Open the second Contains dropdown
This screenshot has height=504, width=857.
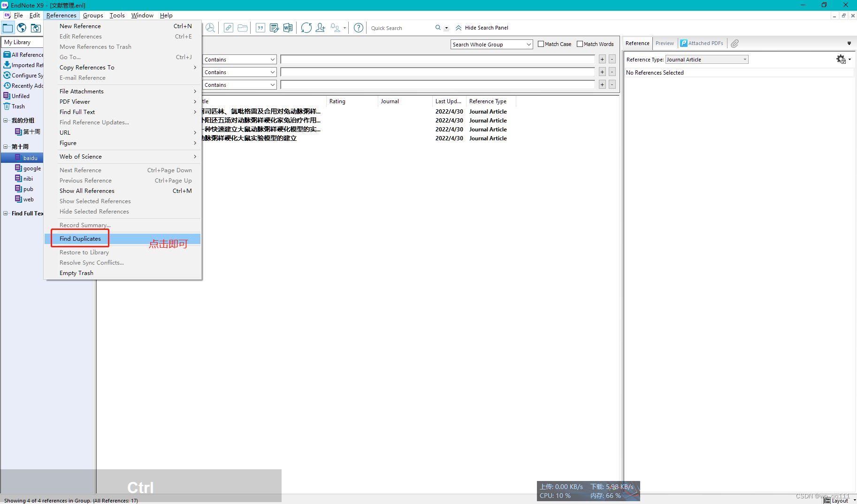point(239,72)
